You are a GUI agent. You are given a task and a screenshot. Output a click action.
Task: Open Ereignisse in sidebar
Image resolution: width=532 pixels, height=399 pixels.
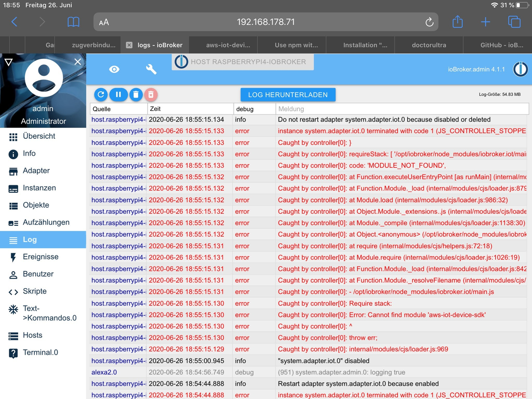[x=43, y=257]
